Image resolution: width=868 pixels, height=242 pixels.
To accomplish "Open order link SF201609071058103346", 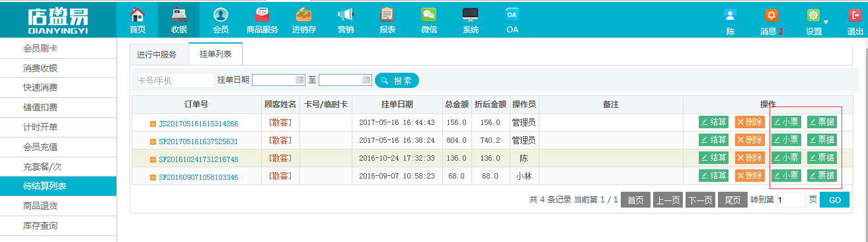I will point(198,177).
